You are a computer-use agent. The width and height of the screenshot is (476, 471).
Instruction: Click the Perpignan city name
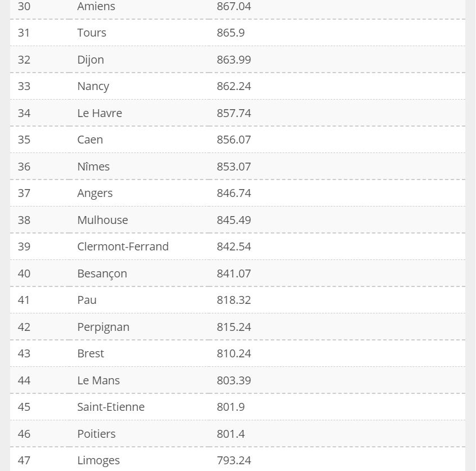[103, 327]
